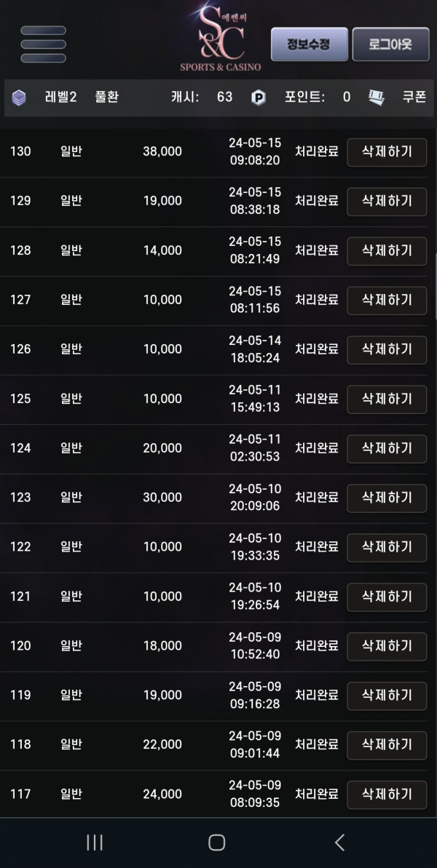Delete record 127 from 08:11:56

click(387, 300)
